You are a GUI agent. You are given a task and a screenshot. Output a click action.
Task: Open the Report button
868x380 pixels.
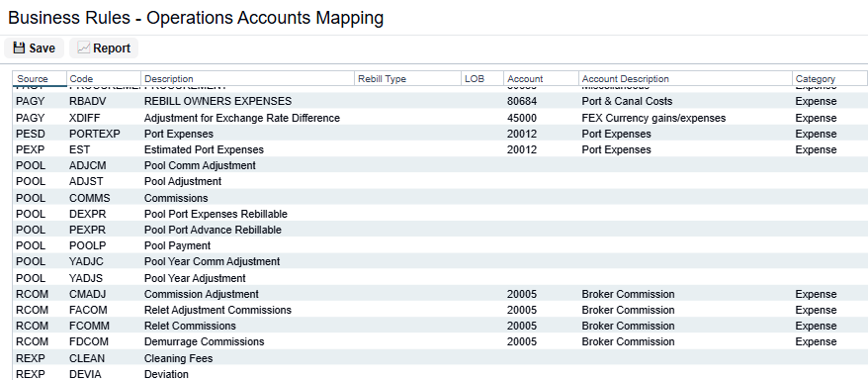pos(104,48)
